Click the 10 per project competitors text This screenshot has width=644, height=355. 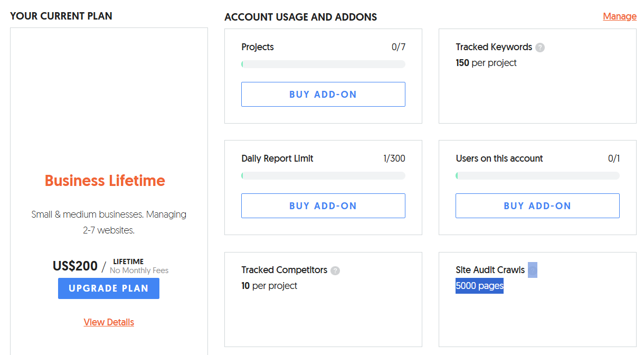click(x=269, y=286)
